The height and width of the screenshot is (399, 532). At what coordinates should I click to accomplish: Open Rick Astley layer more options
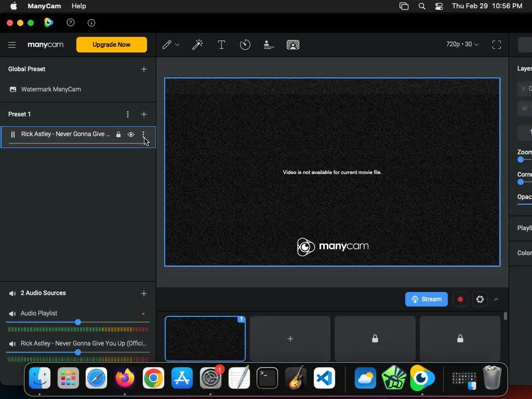pos(143,135)
